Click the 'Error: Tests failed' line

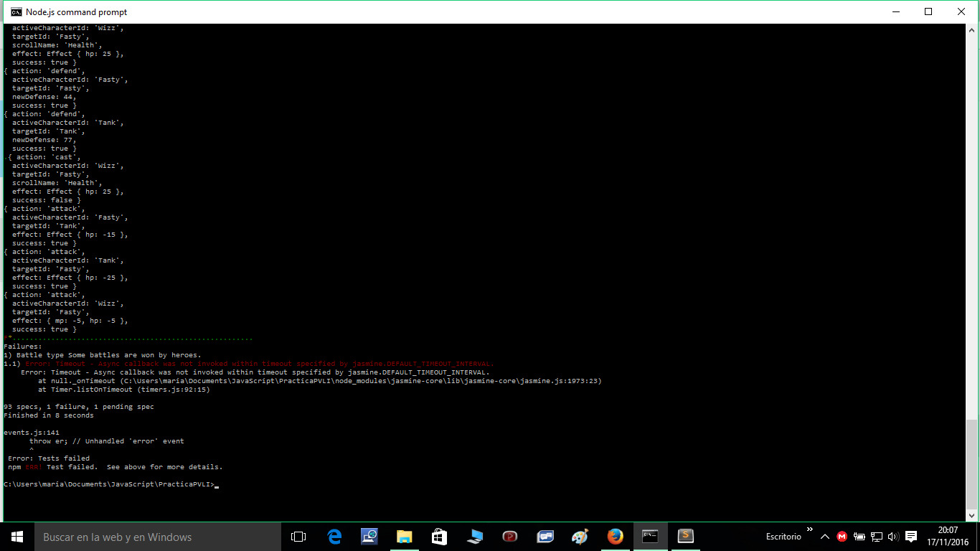click(x=49, y=458)
